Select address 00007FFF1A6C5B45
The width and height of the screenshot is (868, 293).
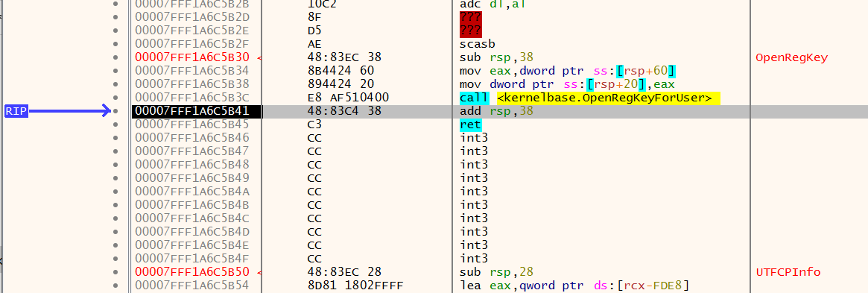click(x=192, y=125)
